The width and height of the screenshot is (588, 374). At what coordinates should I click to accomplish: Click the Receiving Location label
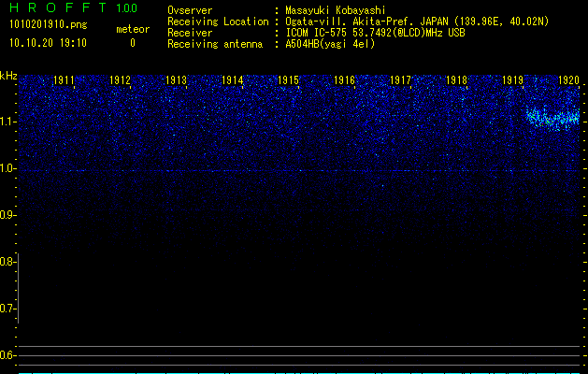point(218,22)
